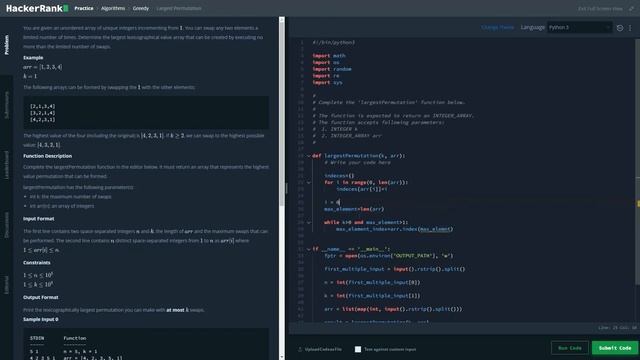Open the Practice breadcrumb
This screenshot has width=640, height=360.
[x=84, y=8]
